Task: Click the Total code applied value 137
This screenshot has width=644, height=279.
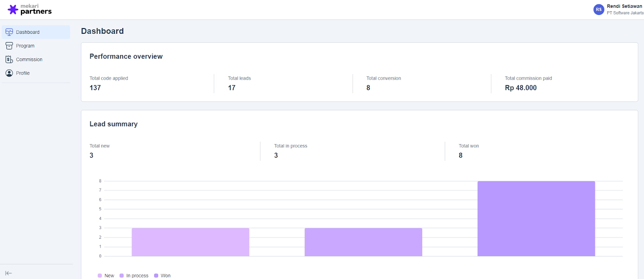Action: (x=95, y=88)
